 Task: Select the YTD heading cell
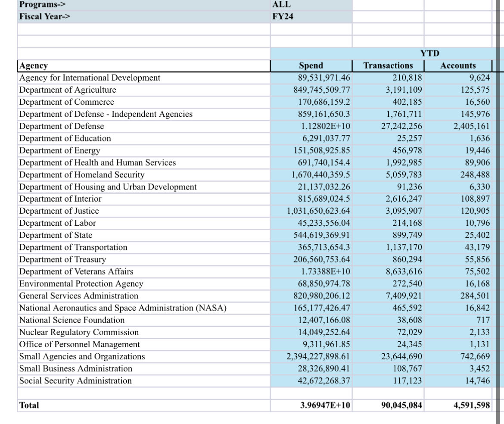pyautogui.click(x=429, y=53)
